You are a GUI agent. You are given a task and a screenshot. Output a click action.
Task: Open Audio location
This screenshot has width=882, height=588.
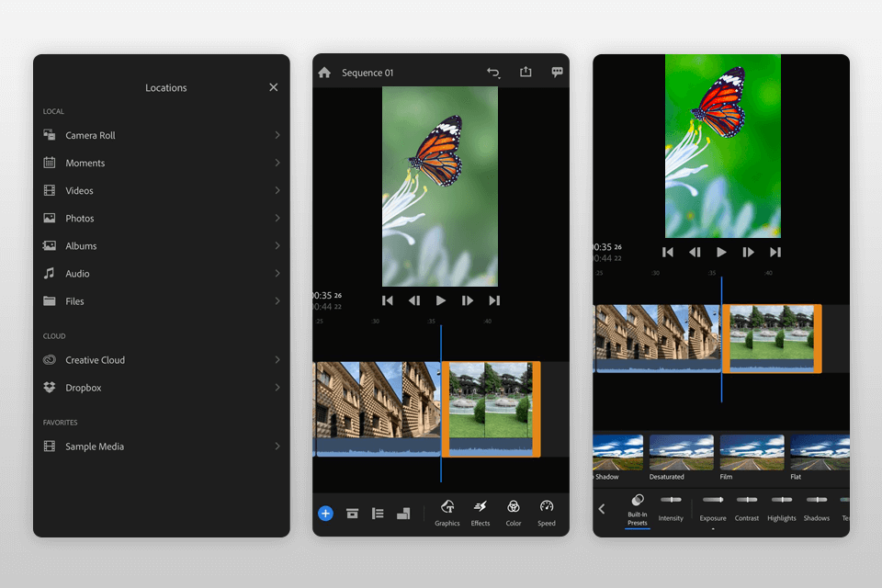pos(162,274)
